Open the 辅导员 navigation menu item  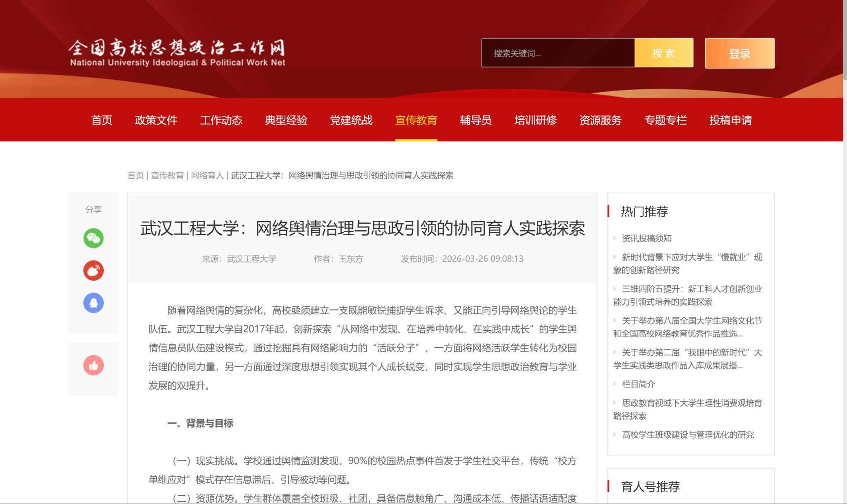tap(476, 120)
